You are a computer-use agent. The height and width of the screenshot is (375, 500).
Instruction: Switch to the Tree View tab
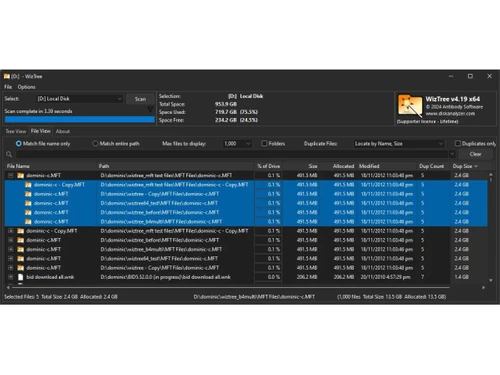(16, 131)
